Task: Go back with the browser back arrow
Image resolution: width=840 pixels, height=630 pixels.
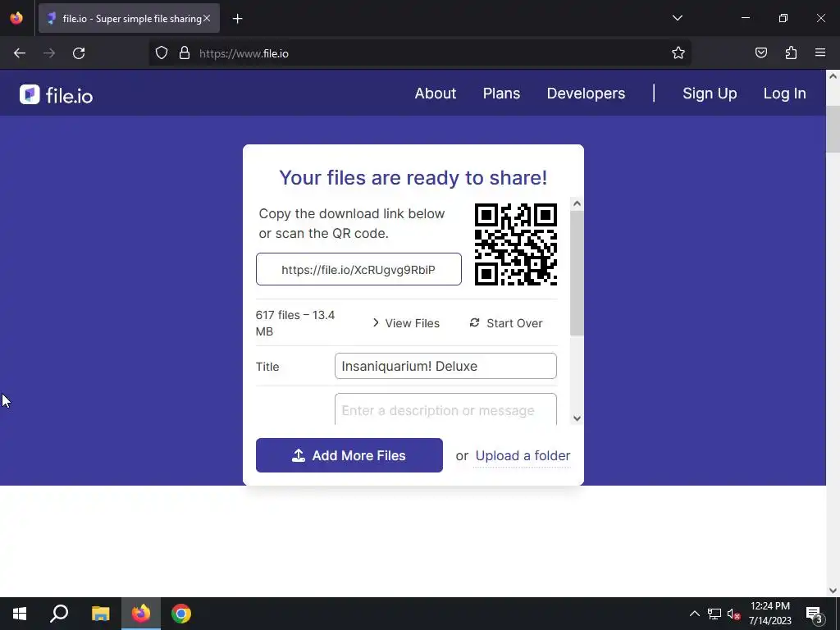Action: coord(20,53)
